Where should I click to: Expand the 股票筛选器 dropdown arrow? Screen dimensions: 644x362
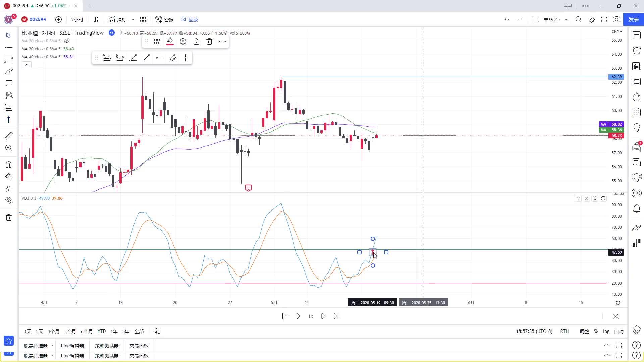52,345
